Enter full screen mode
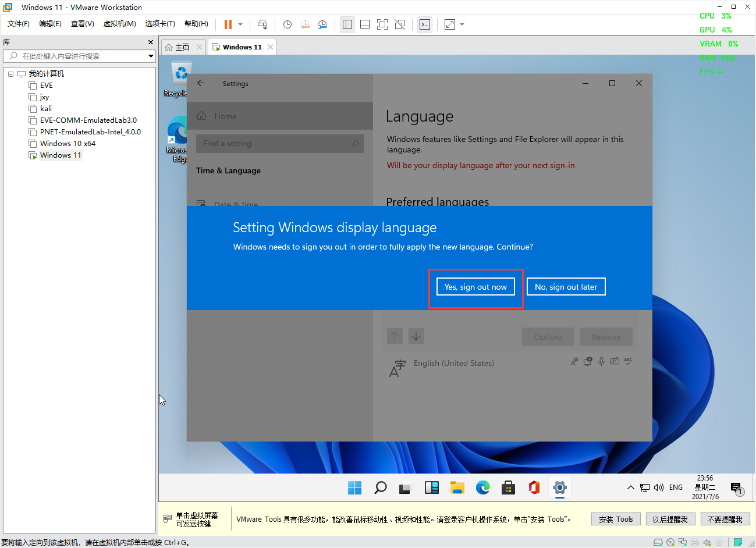The image size is (756, 548). pos(382,24)
